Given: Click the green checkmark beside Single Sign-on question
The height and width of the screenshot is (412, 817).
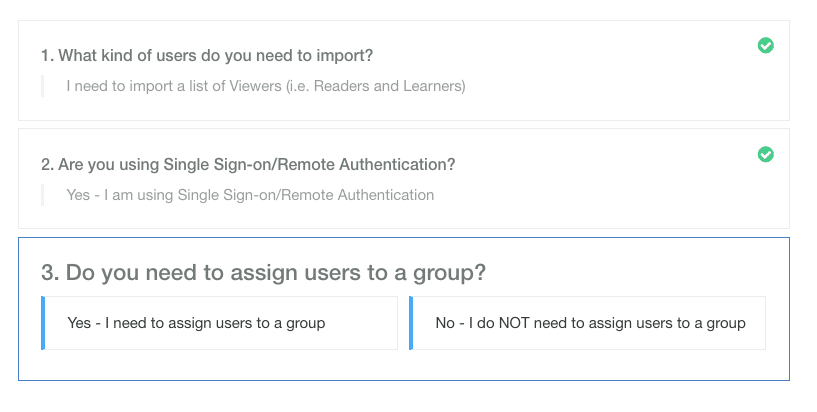Looking at the screenshot, I should pos(765,154).
